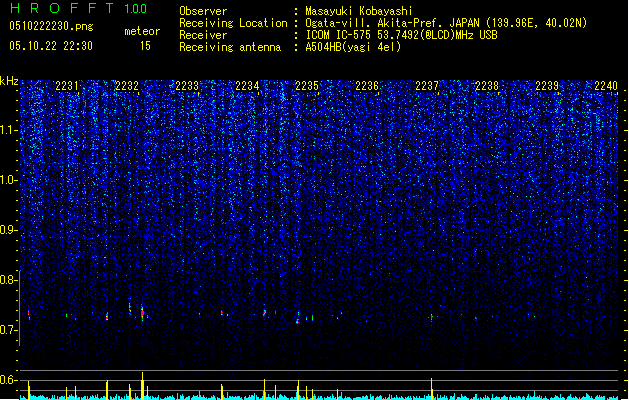Click the 2235 time marker
The image size is (629, 400).
307,86
